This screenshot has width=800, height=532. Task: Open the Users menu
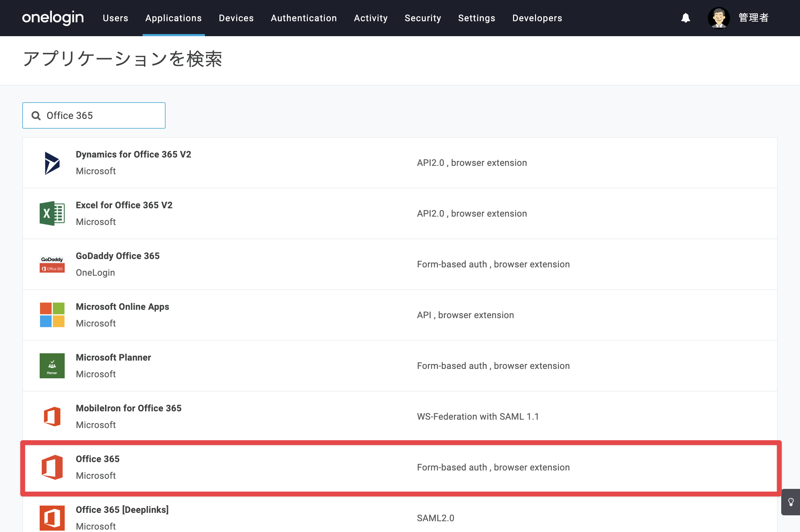tap(115, 18)
